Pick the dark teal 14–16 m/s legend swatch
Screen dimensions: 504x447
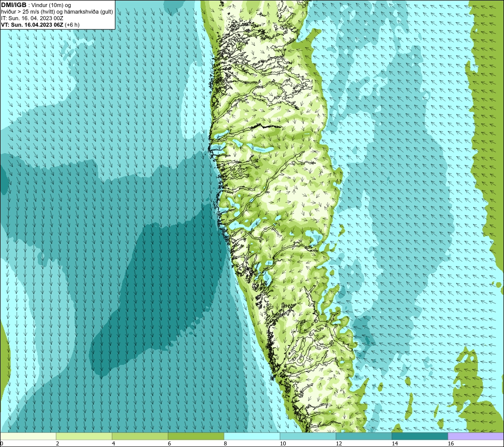(419, 436)
